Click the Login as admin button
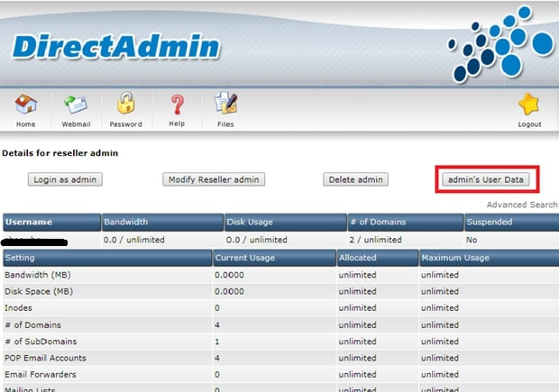 coord(65,179)
